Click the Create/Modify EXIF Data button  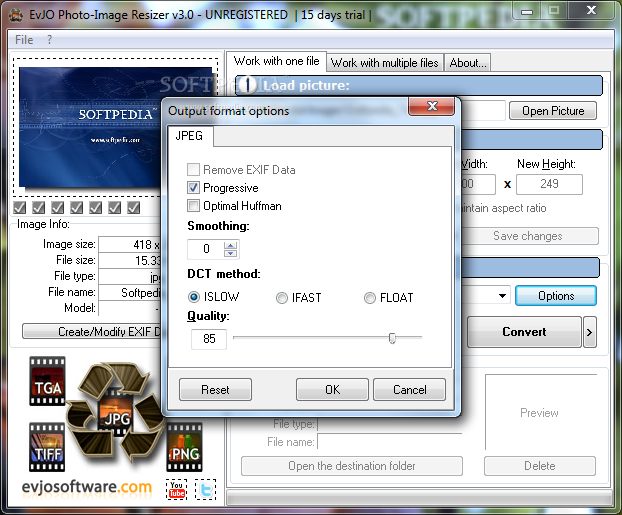[93, 331]
